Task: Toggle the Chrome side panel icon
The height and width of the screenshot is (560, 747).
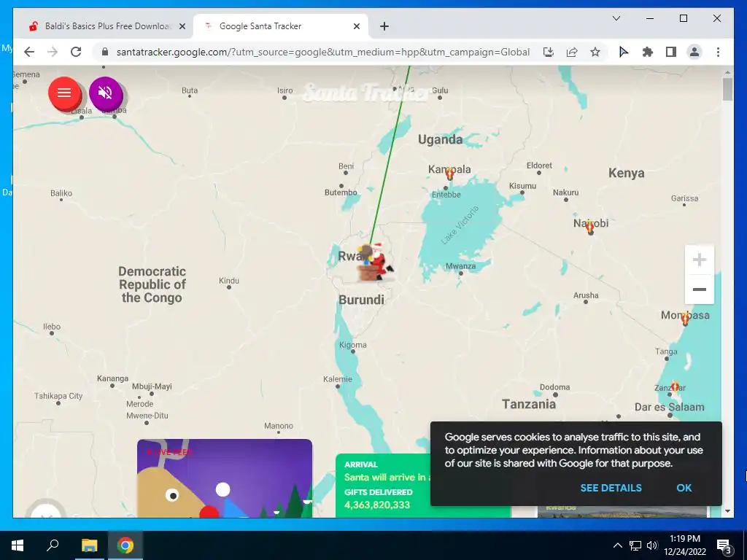Action: [671, 52]
